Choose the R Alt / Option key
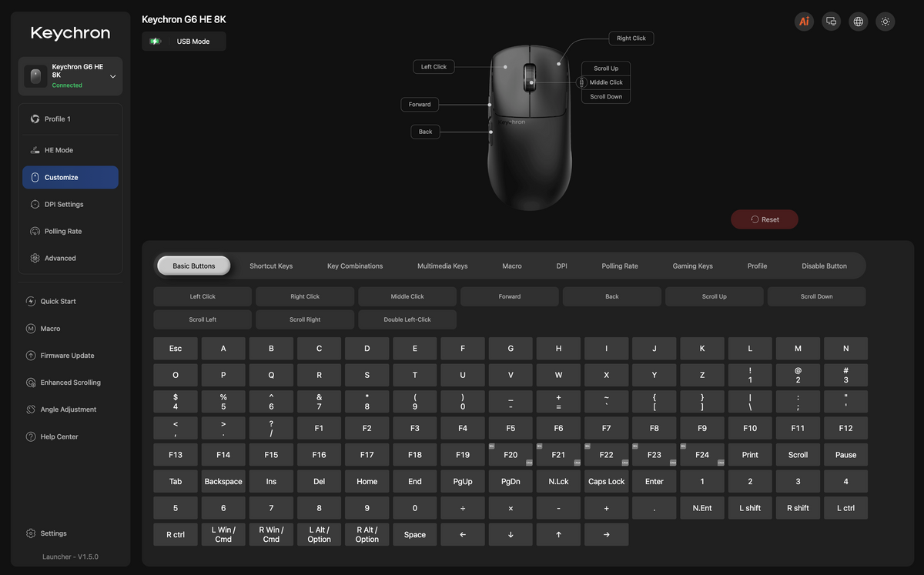The height and width of the screenshot is (575, 924). pyautogui.click(x=367, y=535)
